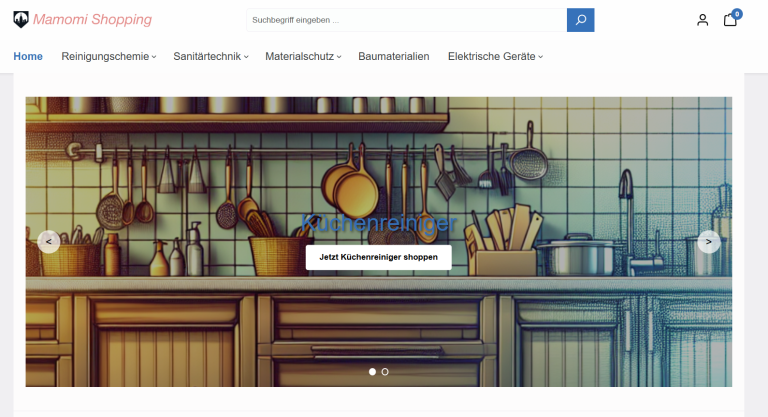Viewport: 768px width, 417px height.
Task: Expand the Sanitärtechnik dropdown menu
Action: [x=210, y=56]
